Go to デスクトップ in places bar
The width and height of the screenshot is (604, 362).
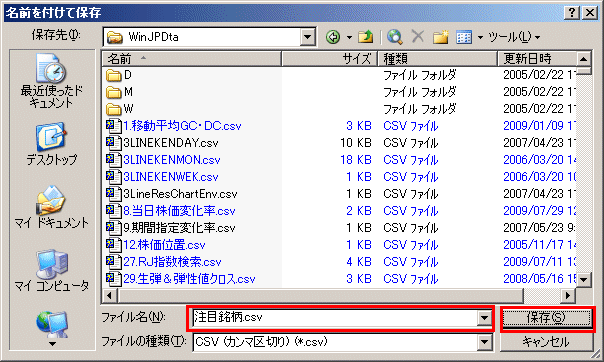point(52,144)
